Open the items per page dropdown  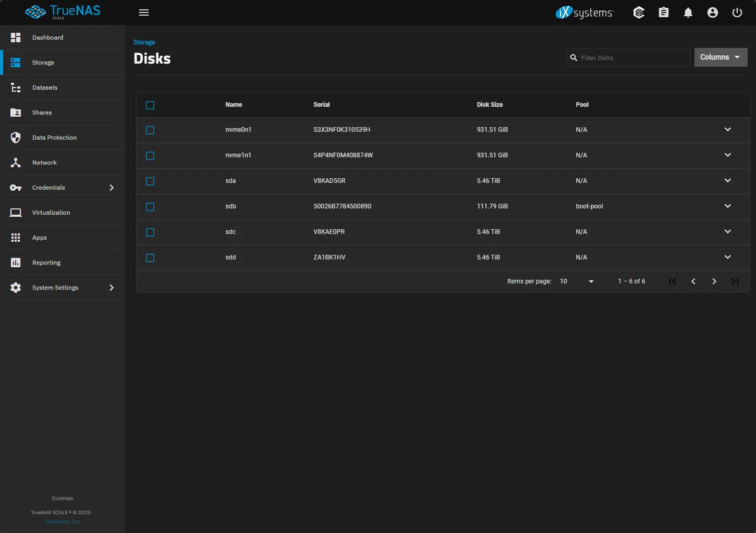click(577, 281)
